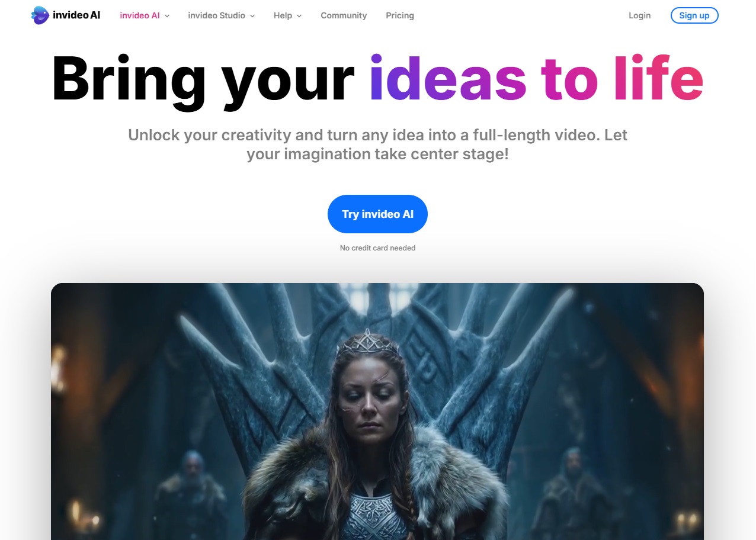The width and height of the screenshot is (756, 540).
Task: Open the Help menu
Action: coord(283,15)
